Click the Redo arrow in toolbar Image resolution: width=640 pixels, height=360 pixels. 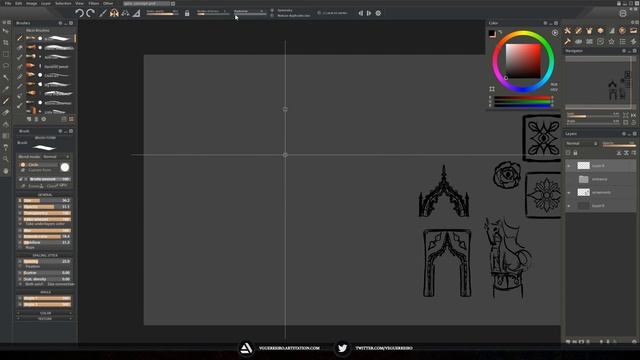[x=91, y=13]
